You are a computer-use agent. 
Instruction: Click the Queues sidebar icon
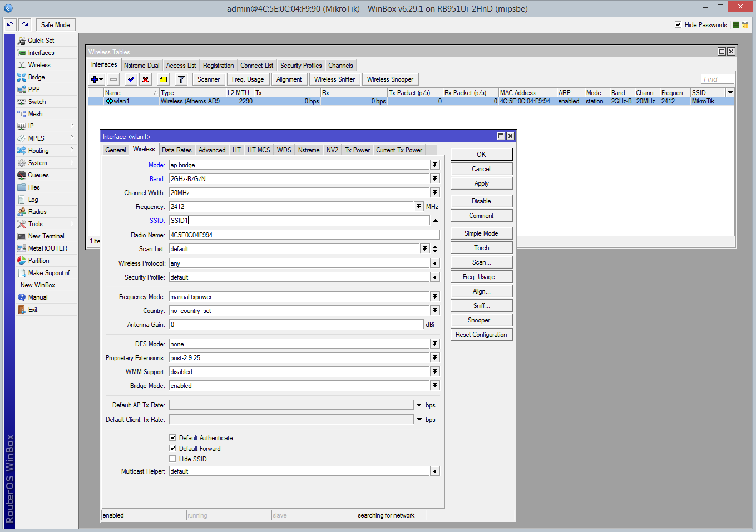[22, 175]
